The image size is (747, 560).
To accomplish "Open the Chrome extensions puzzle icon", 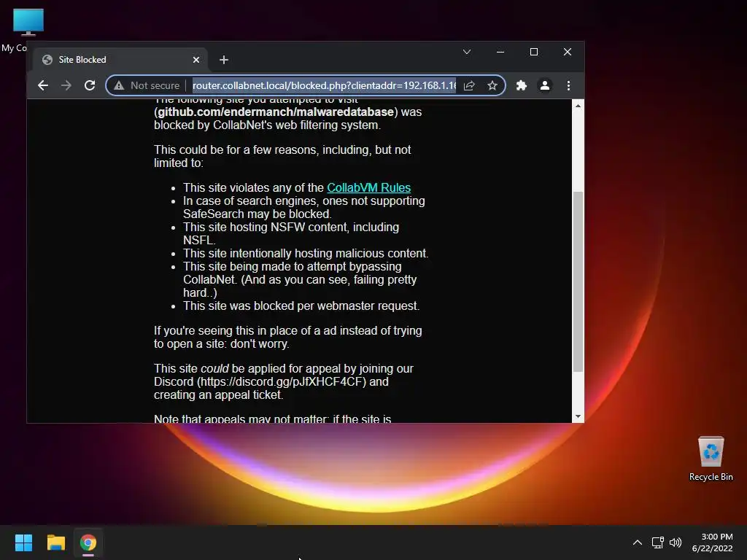I will [x=522, y=86].
